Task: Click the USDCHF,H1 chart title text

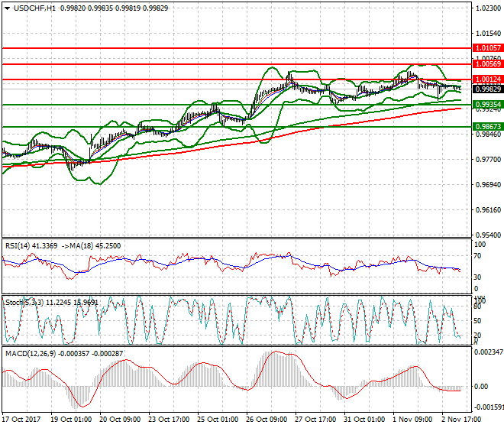Action: click(34, 8)
